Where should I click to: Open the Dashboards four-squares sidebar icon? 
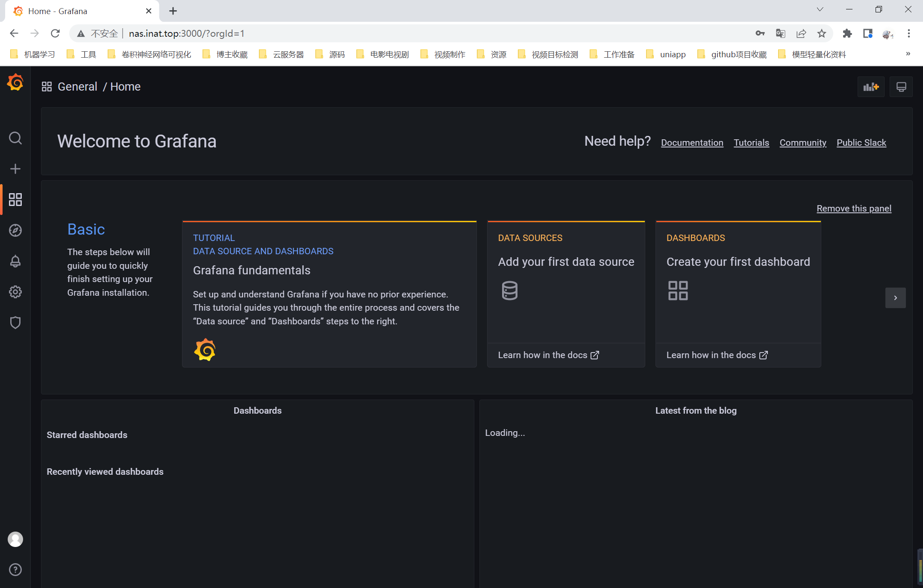(15, 200)
